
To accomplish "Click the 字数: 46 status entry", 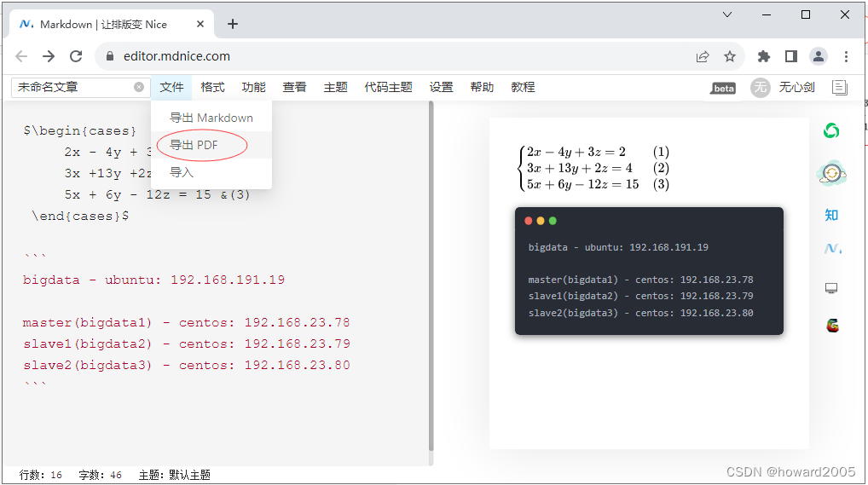I will (101, 475).
